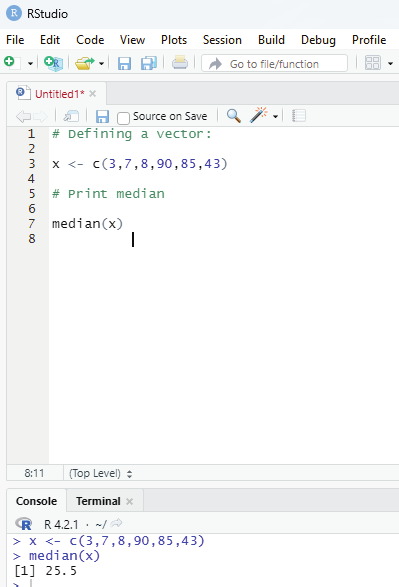The image size is (399, 587).
Task: Compile report with the notebook icon
Action: point(299,116)
